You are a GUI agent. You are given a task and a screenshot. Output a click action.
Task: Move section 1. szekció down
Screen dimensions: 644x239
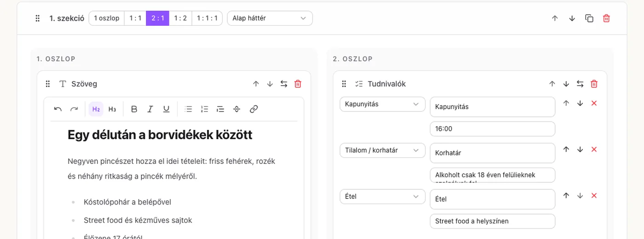click(x=572, y=18)
